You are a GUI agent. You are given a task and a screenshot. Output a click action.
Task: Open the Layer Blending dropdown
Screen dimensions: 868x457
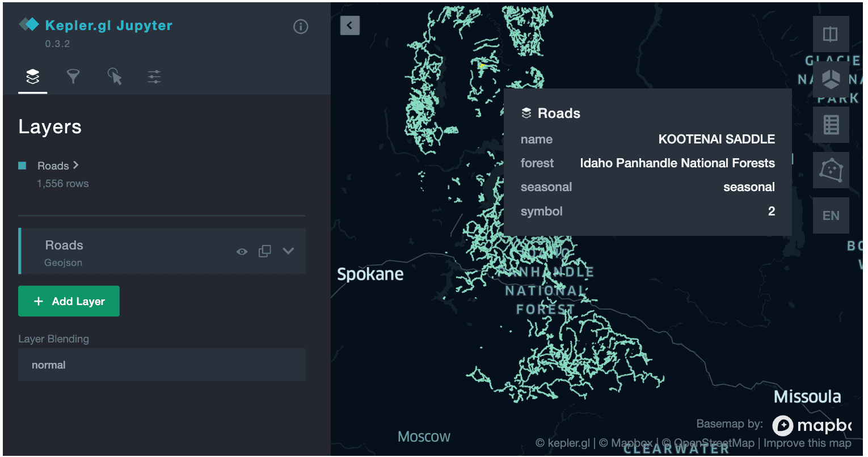click(x=162, y=365)
